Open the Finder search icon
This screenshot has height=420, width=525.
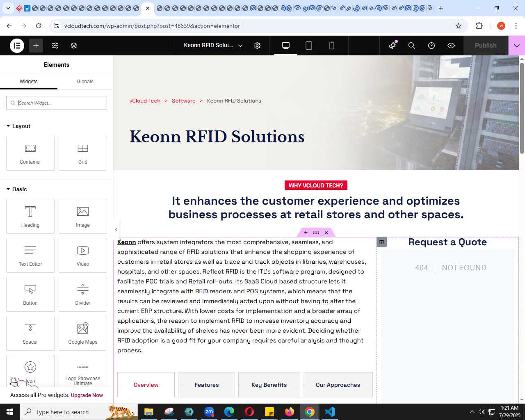click(x=412, y=46)
